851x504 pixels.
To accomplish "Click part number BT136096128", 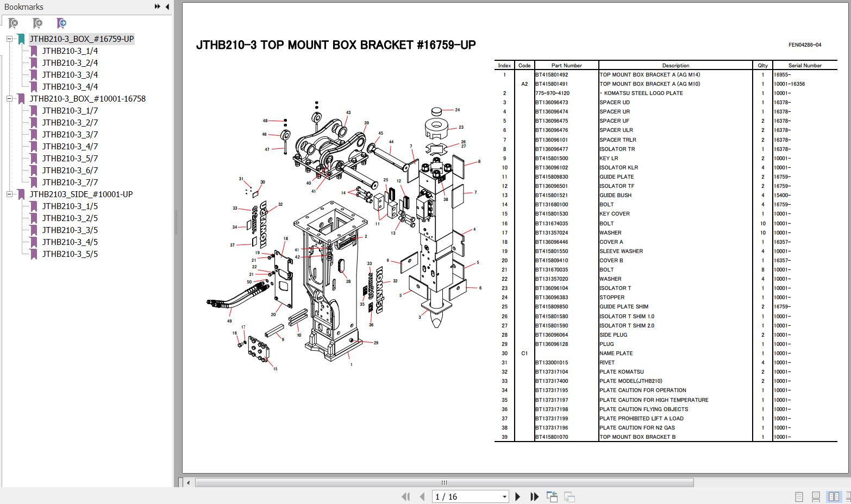I will (x=552, y=344).
